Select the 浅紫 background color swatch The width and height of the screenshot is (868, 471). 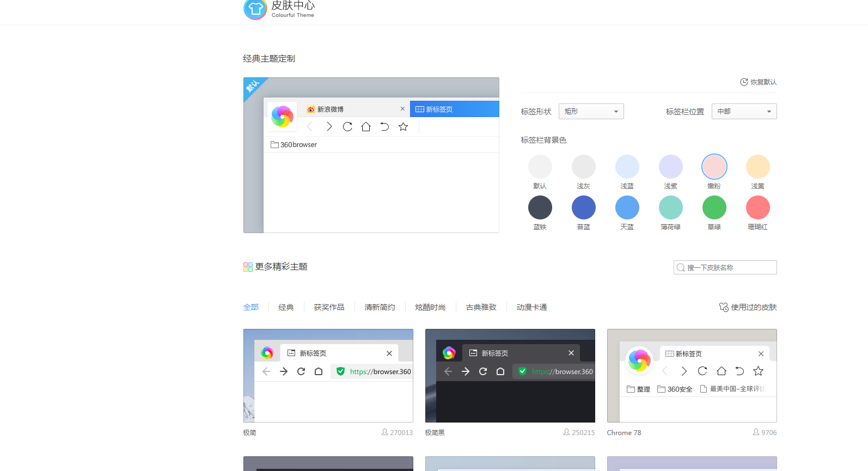671,167
